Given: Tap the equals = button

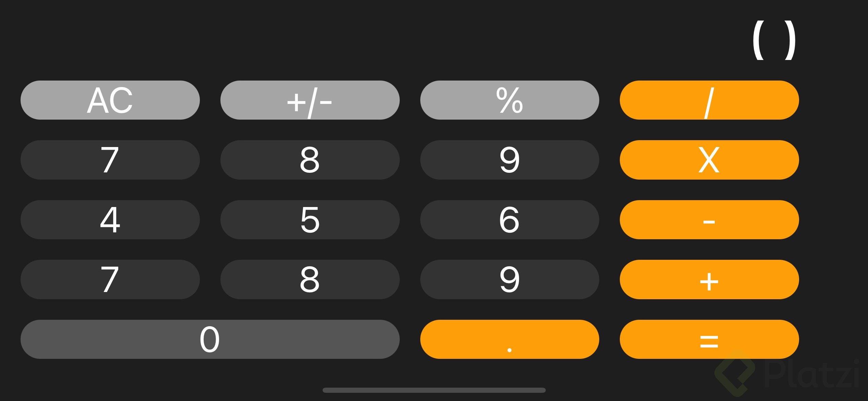Looking at the screenshot, I should (x=709, y=339).
